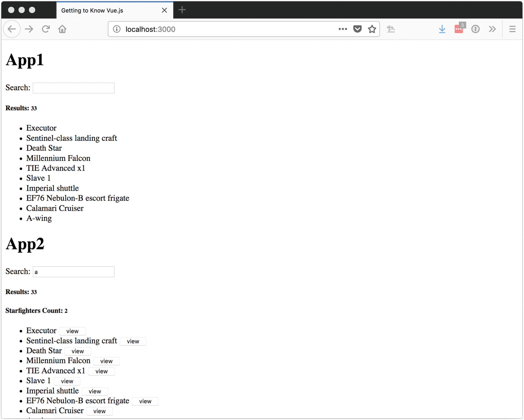Select 'Executor' in App1 list
The image size is (524, 420).
[41, 128]
